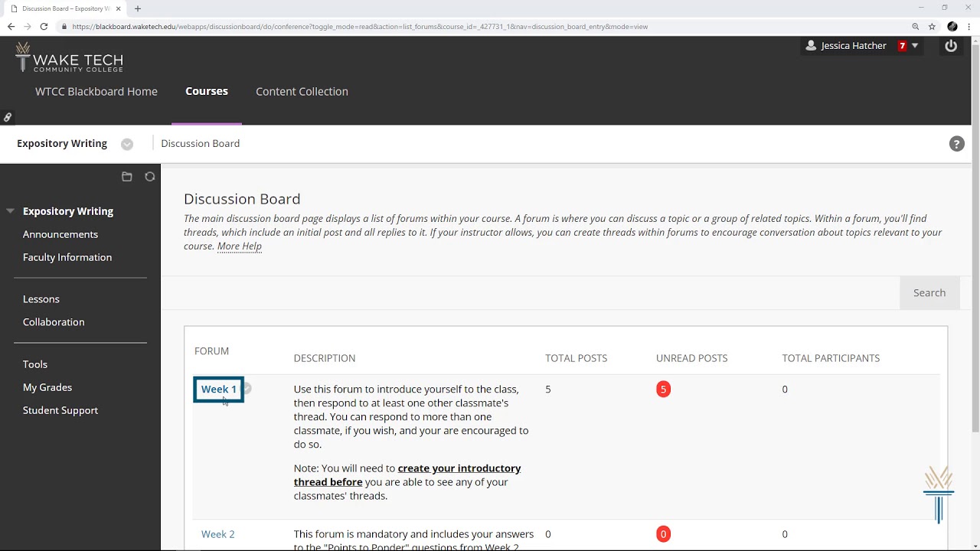The image size is (980, 551).
Task: Open a new browser tab with plus
Action: coord(138,8)
